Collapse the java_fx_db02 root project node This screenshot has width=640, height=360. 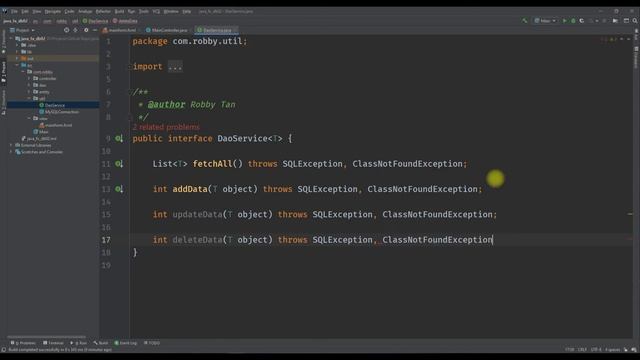12,38
